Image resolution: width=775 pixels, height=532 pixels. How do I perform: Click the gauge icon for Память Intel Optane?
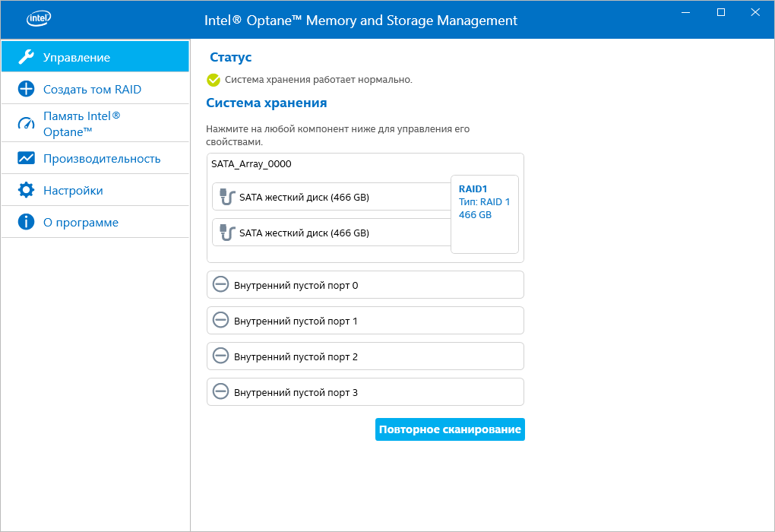click(x=26, y=123)
